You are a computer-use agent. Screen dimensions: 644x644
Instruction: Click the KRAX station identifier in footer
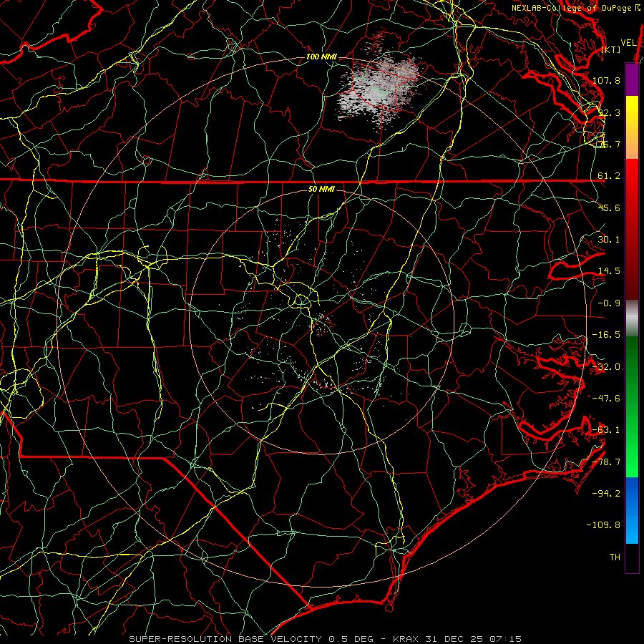pyautogui.click(x=407, y=639)
